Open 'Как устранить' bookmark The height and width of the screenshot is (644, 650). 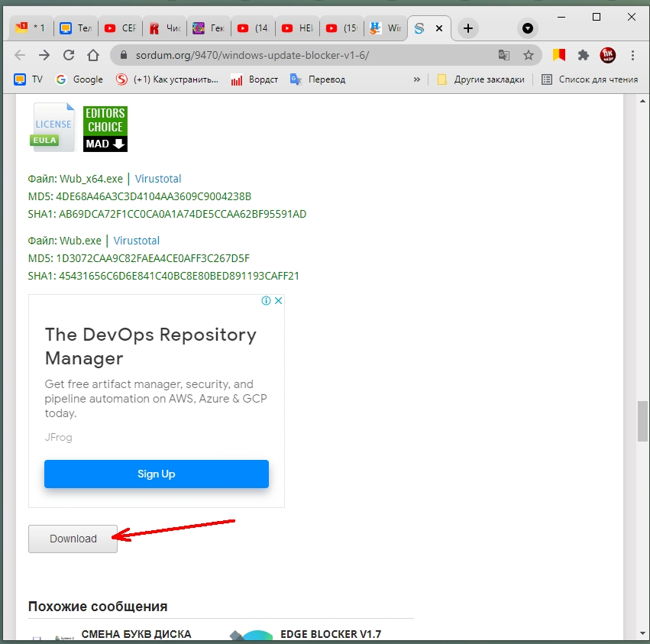coord(167,79)
